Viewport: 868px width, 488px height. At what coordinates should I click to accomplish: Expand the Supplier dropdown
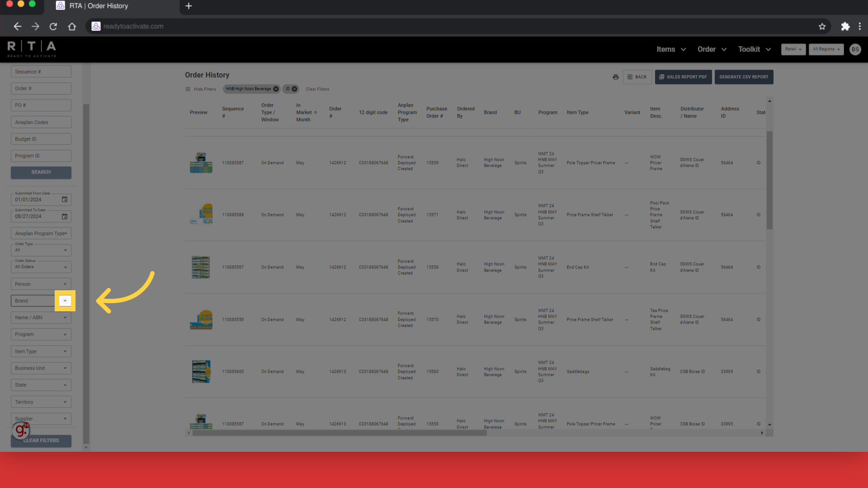pos(41,419)
